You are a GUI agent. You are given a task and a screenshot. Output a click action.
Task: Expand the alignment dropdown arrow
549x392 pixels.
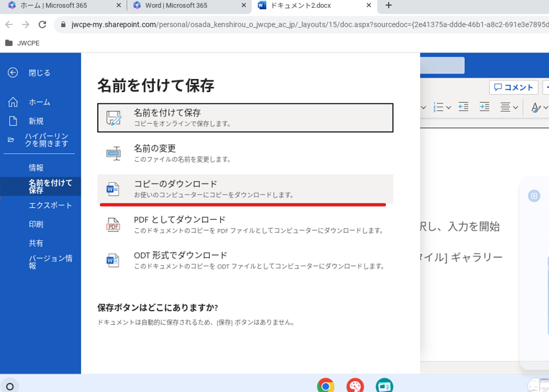pyautogui.click(x=515, y=107)
